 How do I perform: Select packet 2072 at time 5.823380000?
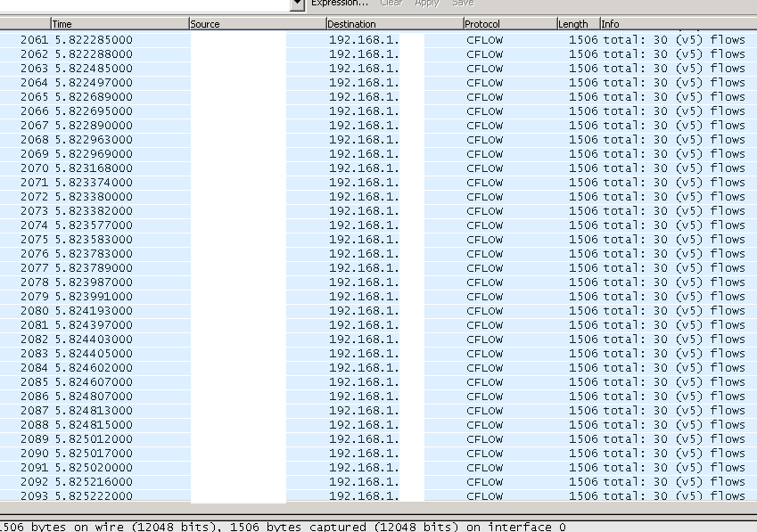[378, 196]
